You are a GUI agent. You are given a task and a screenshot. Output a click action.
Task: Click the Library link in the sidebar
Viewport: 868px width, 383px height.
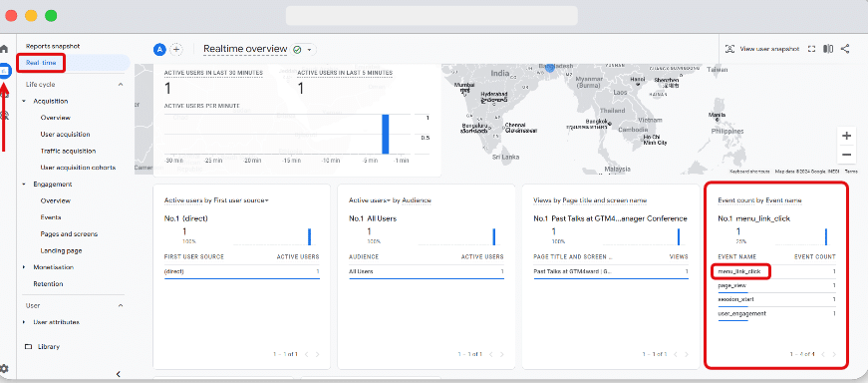[x=49, y=347]
